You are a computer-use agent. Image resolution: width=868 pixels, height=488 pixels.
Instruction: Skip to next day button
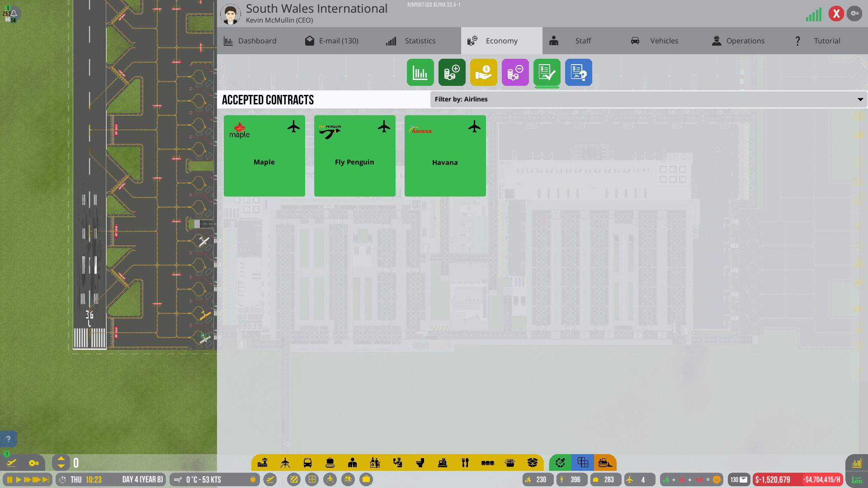click(46, 479)
